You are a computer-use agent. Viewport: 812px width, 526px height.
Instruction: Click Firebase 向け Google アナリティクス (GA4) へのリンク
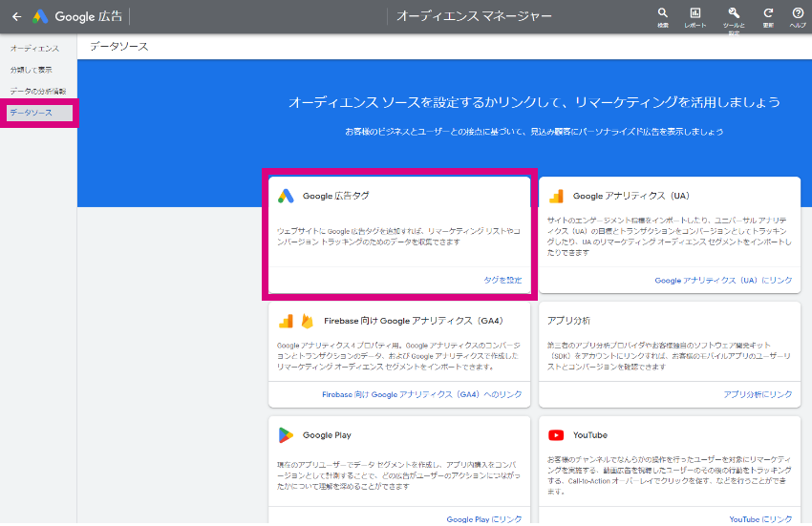[421, 394]
